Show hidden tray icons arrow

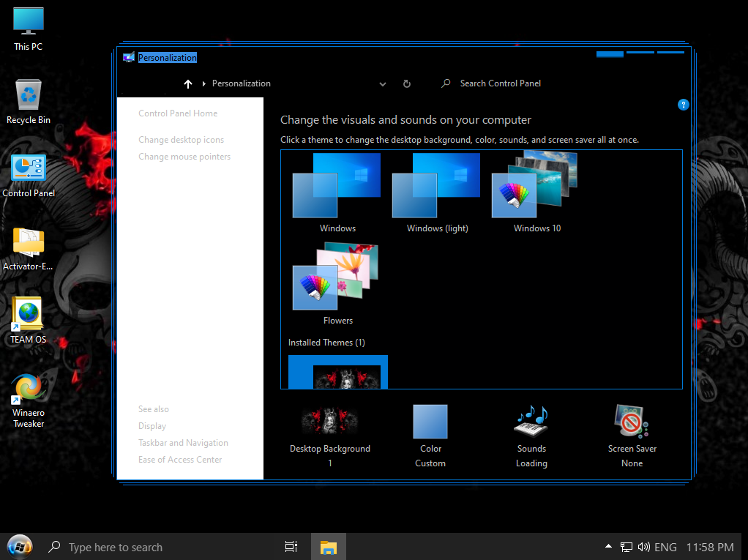[608, 546]
